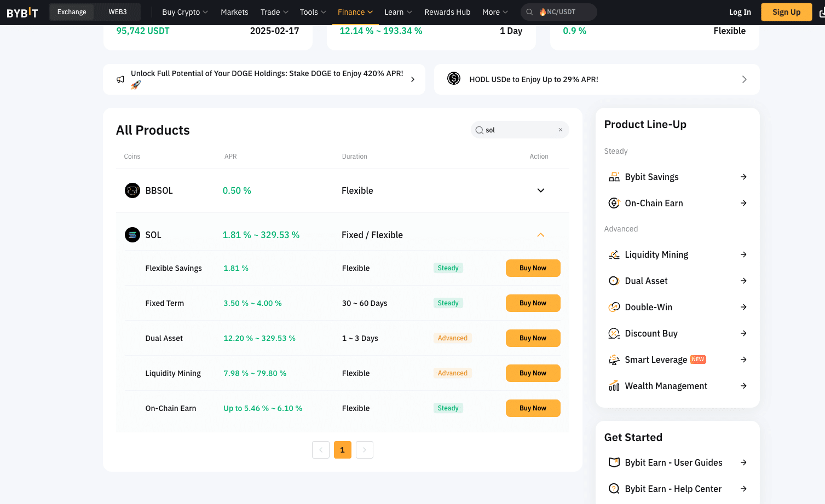Go to previous page of products
The image size is (825, 504).
point(321,450)
